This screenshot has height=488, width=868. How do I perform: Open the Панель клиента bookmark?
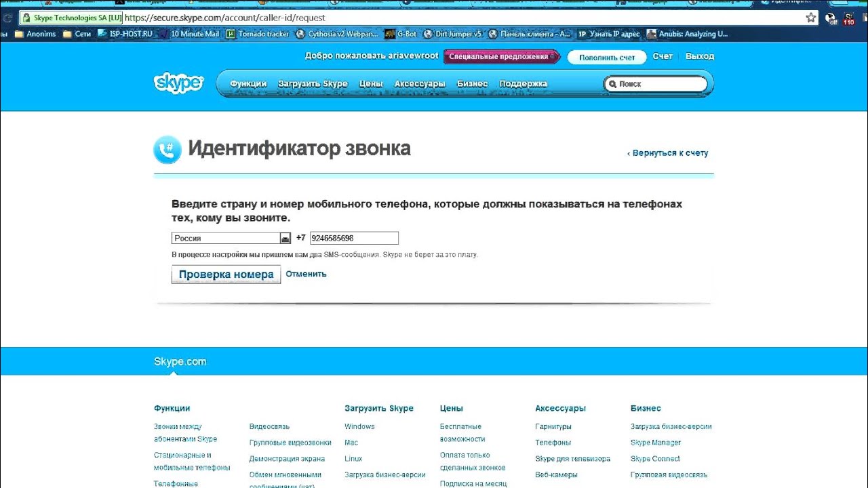point(530,34)
